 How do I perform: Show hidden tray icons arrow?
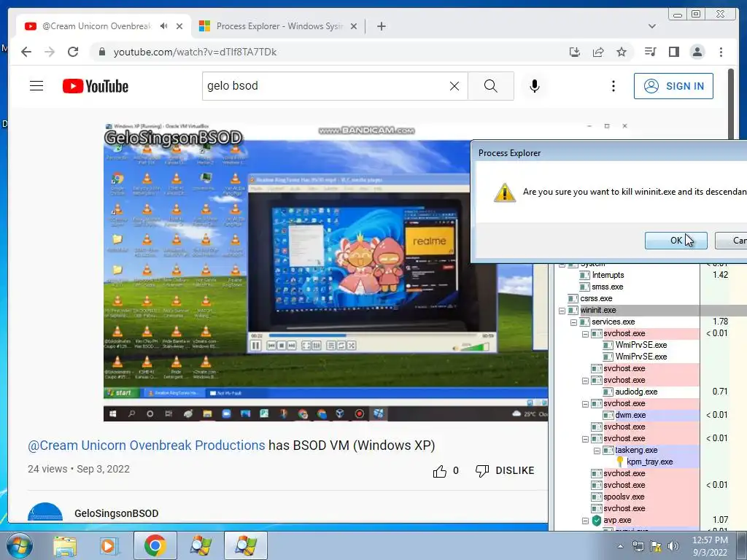[x=620, y=546]
